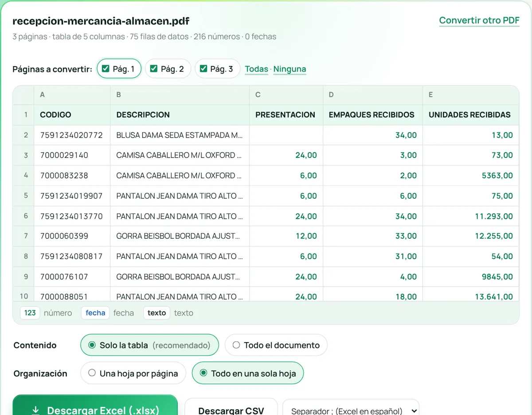Click Convertir otro PDF link
Screen dimensions: 532x415
(x=479, y=20)
